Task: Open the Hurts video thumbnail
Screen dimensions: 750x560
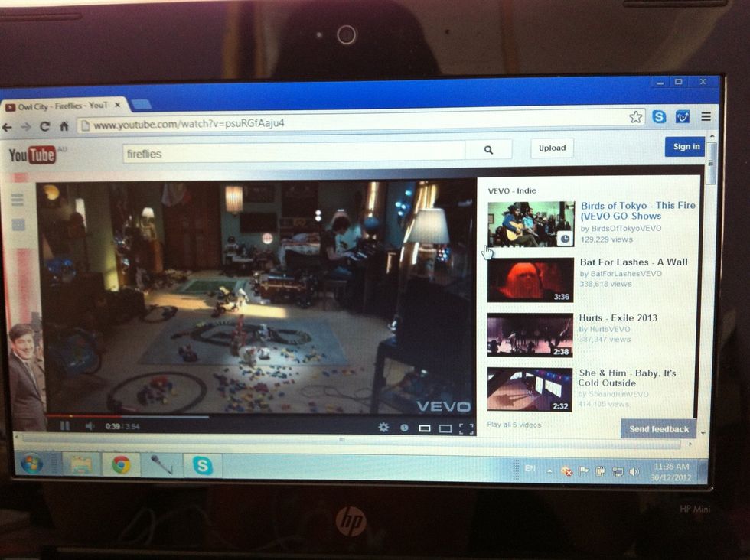Action: click(x=530, y=335)
